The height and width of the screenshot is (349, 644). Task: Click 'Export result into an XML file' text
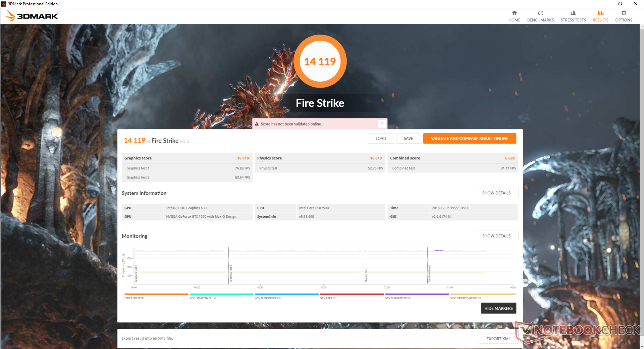tap(147, 339)
